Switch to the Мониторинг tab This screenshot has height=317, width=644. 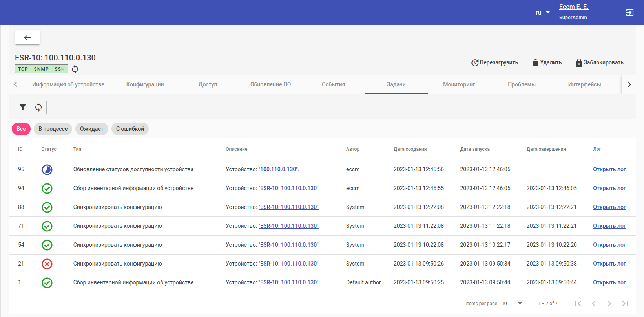[459, 84]
